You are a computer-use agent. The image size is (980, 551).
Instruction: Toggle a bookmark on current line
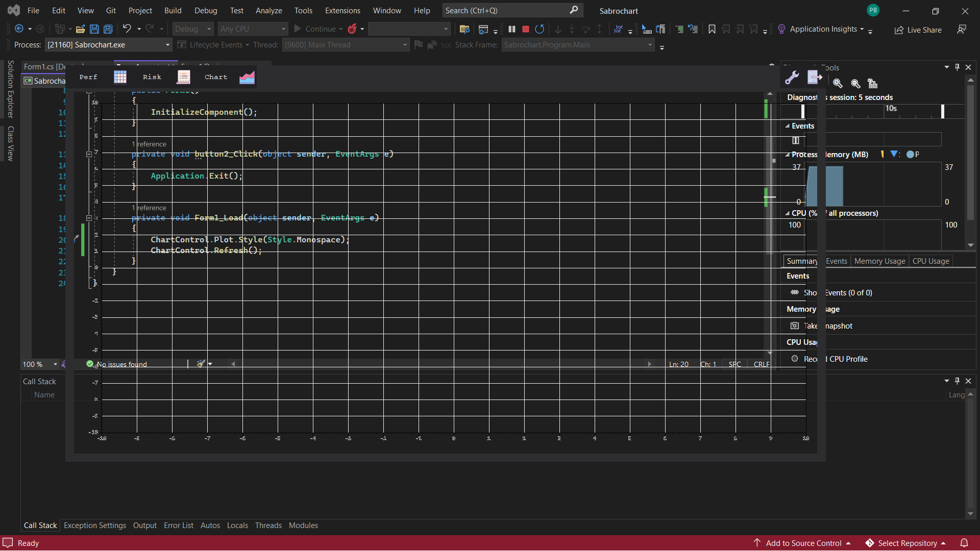pyautogui.click(x=712, y=29)
